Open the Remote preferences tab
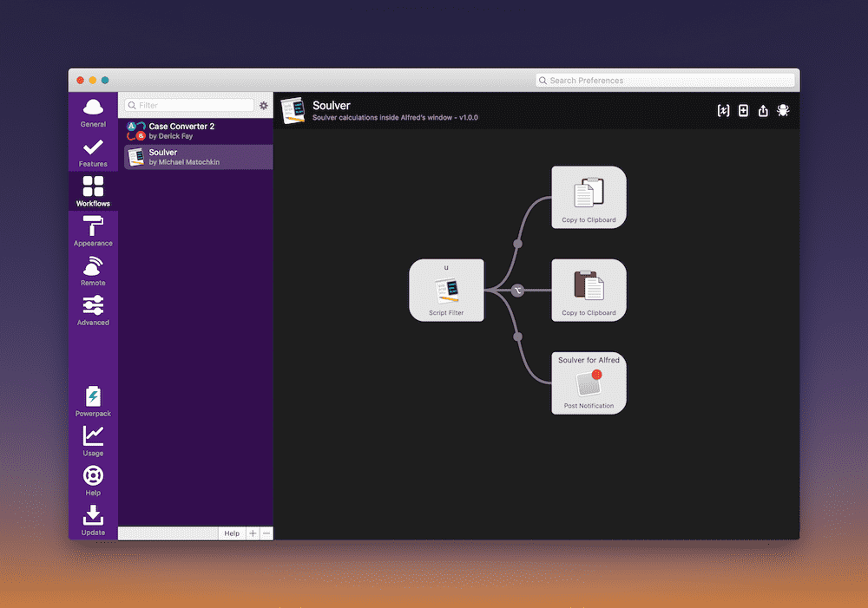The width and height of the screenshot is (868, 608). (93, 271)
